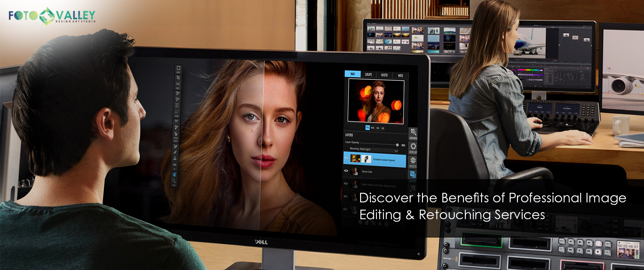The width and height of the screenshot is (644, 270).
Task: Select the Clone Stamp tool
Action: [175, 158]
